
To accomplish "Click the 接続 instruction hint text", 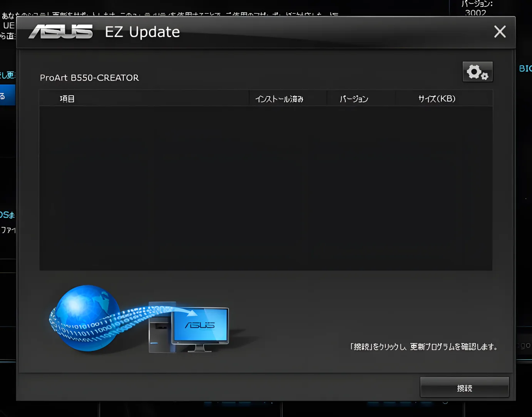I will point(423,346).
